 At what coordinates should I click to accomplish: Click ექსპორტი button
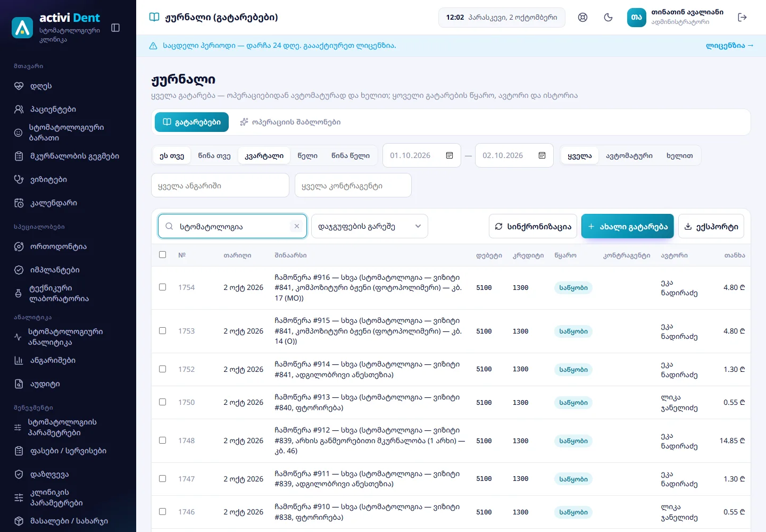(x=711, y=226)
